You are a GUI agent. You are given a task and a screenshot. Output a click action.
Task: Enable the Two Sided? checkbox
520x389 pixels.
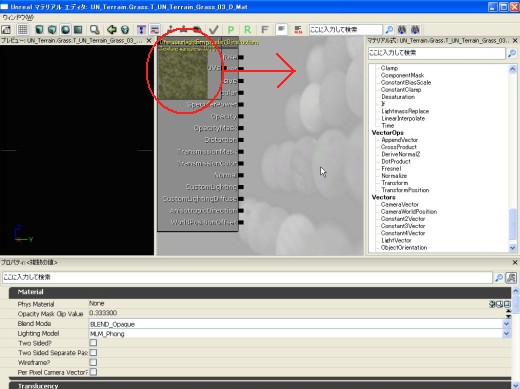click(93, 343)
